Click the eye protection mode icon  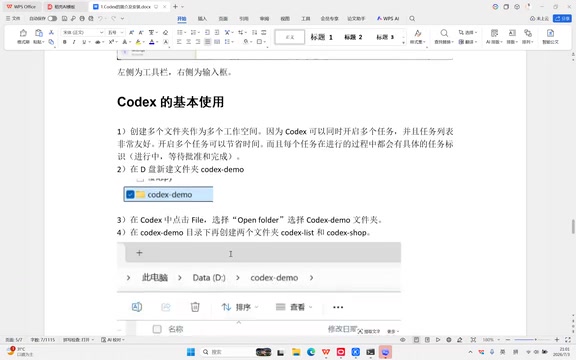tap(403, 340)
